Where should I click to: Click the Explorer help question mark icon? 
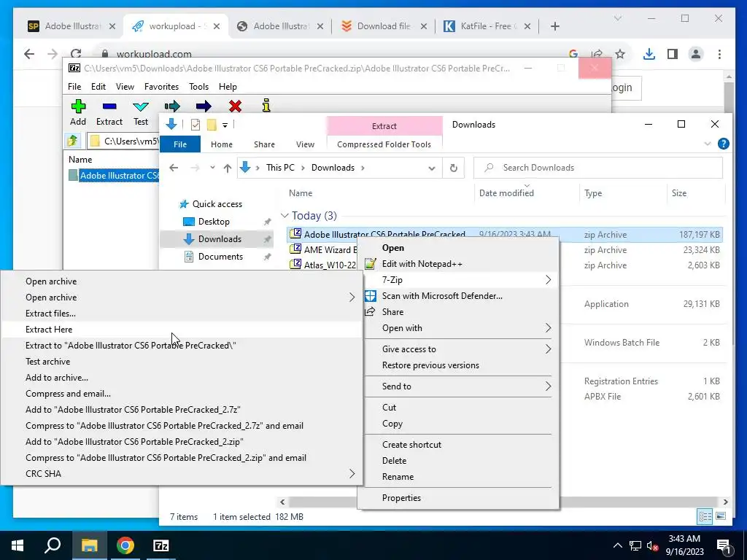pyautogui.click(x=723, y=144)
